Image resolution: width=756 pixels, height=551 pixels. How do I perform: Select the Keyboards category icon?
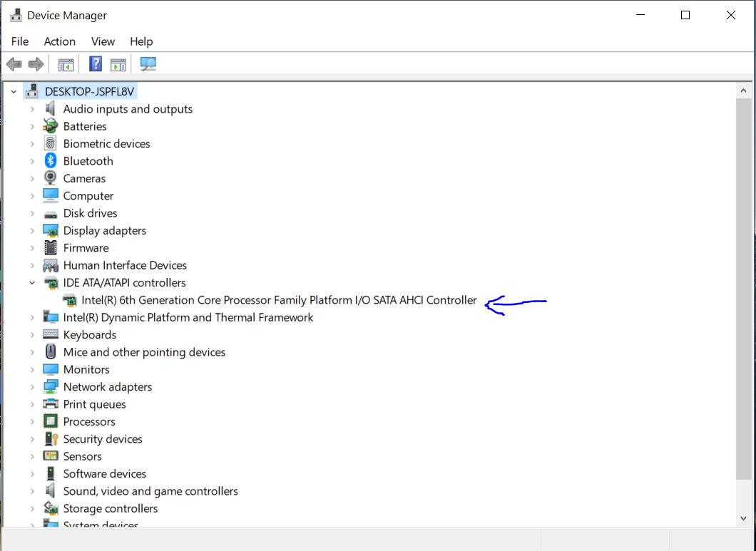tap(50, 334)
